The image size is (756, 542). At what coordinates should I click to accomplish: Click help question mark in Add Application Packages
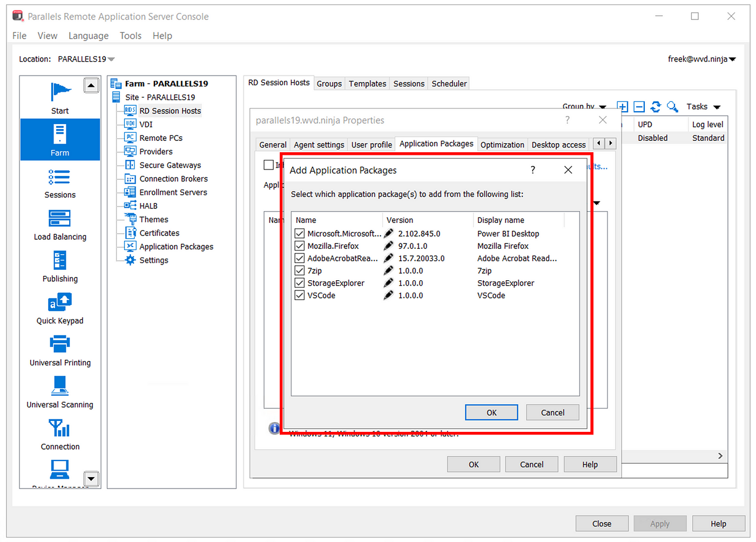click(x=533, y=170)
